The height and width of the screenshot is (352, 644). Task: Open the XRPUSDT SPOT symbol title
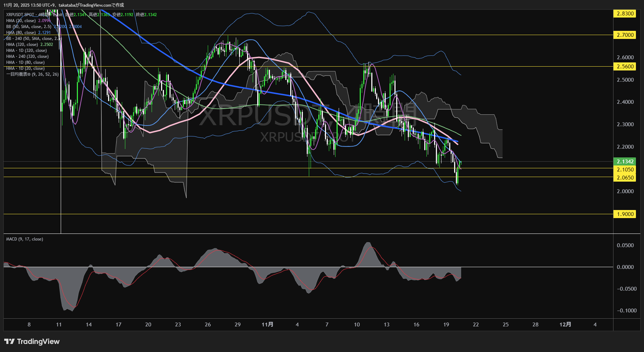[20, 15]
